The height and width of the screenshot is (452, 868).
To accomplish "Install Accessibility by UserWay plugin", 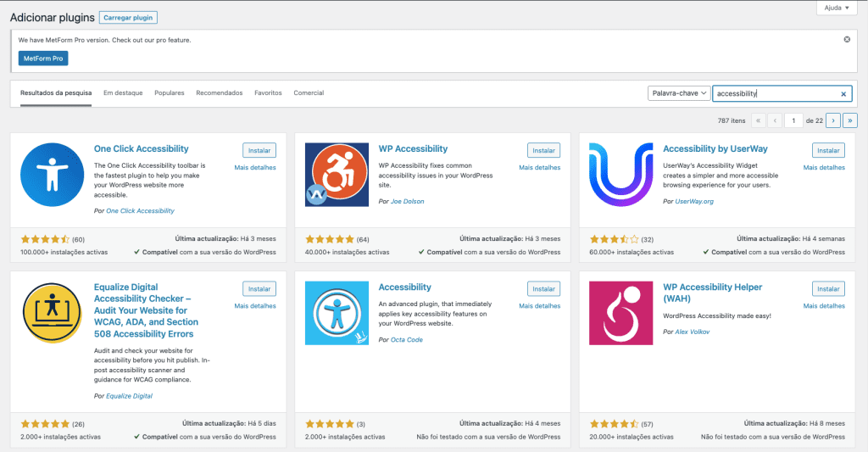I will [x=828, y=150].
